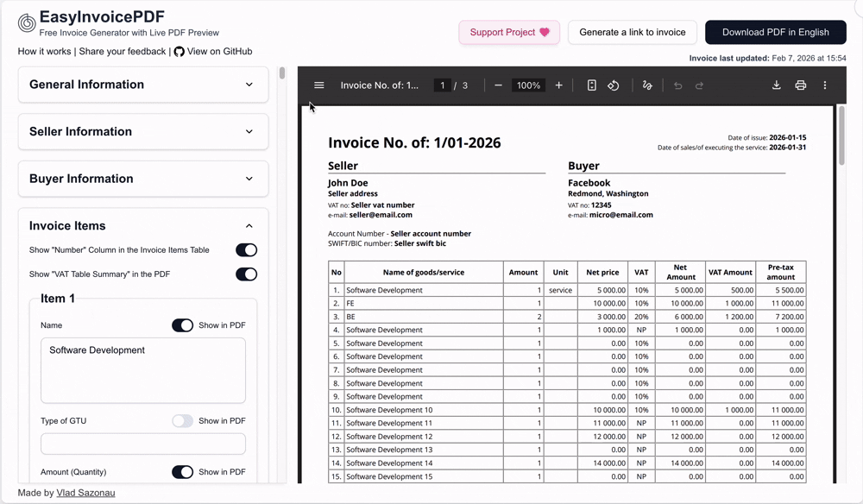Toggle Show in PDF for Amount (Quantity)
Screen dimensions: 863x504
coord(182,472)
